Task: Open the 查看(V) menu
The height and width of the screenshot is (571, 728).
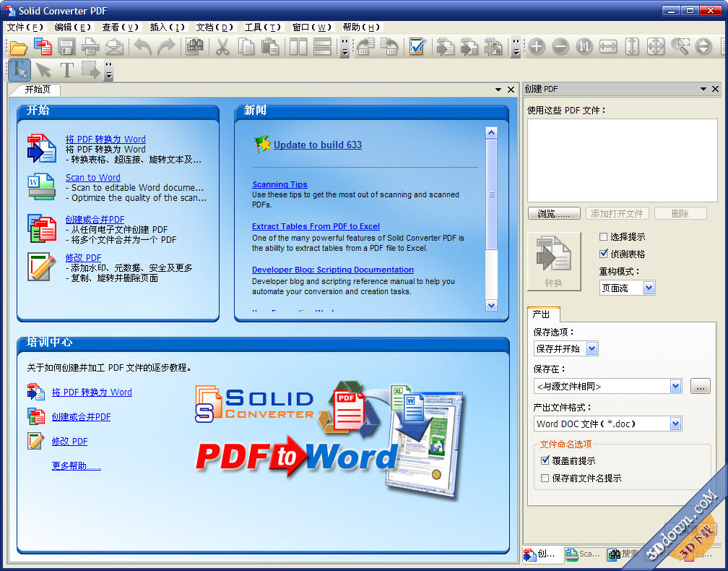Action: click(x=121, y=27)
